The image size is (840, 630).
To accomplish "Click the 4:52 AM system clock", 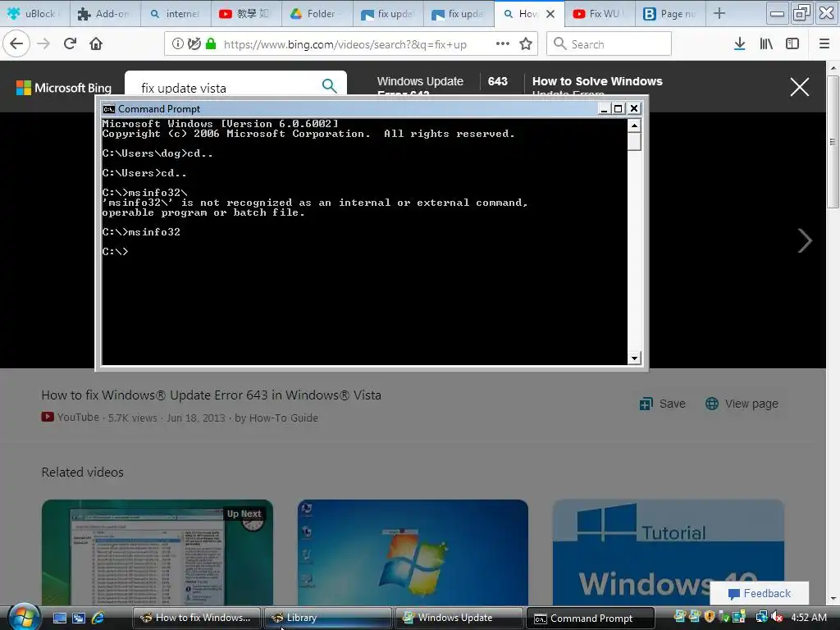I will pos(808,618).
